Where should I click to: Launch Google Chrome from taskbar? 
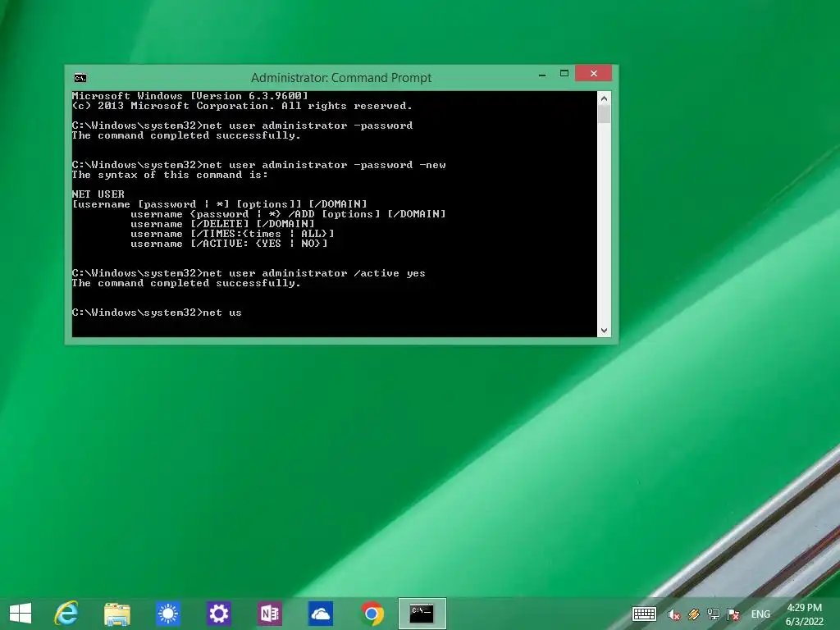(x=372, y=614)
